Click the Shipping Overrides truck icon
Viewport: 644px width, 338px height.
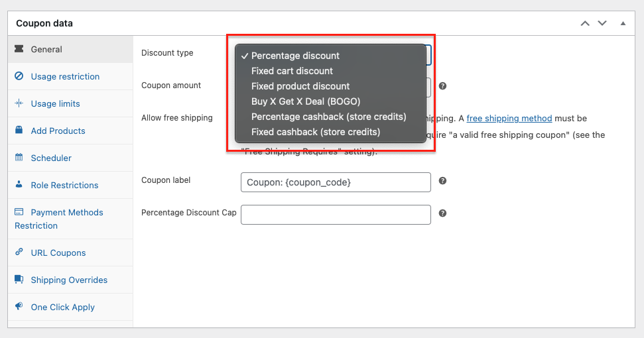[19, 279]
